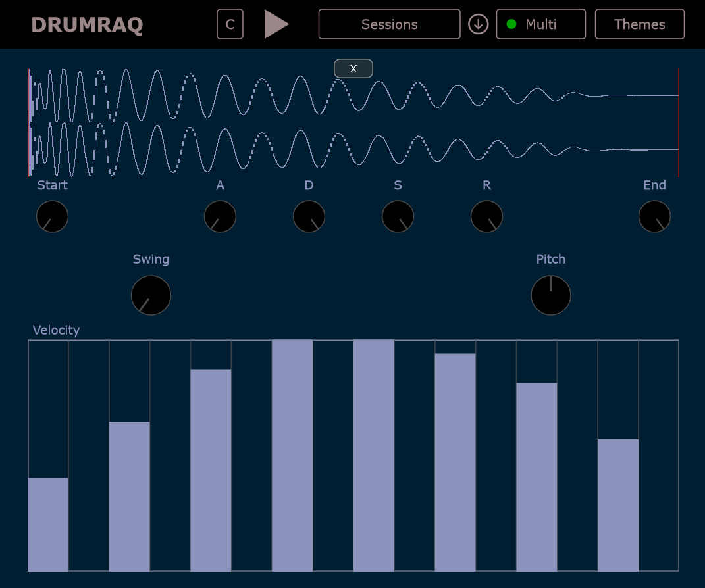Click the fifteenth velocity step bar
Viewport: 705px width, 588px height.
tap(617, 505)
